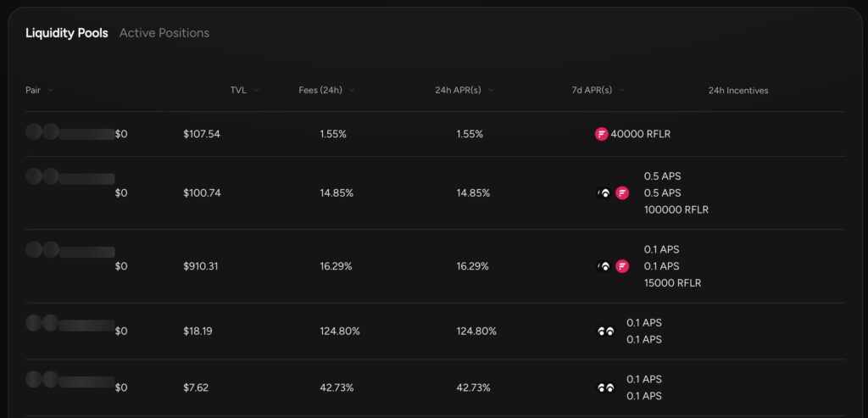Viewport: 868px width, 418px height.
Task: Toggle the 24h APR(s) sort chevron
Action: [491, 90]
